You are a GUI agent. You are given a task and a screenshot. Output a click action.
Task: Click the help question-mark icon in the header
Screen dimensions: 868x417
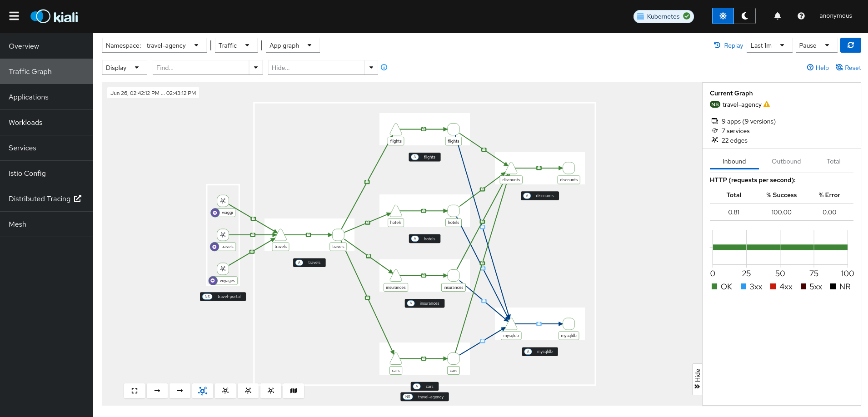pos(801,15)
